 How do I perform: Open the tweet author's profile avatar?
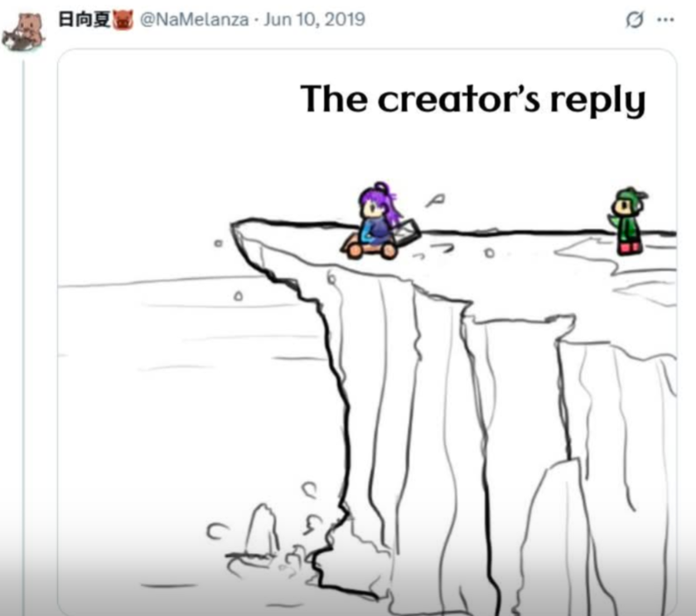(24, 32)
